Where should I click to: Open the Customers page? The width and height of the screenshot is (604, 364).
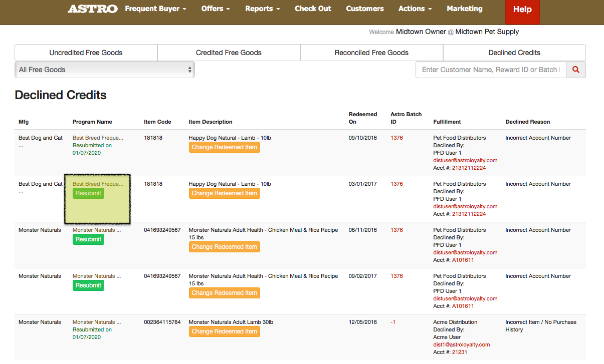(x=365, y=9)
